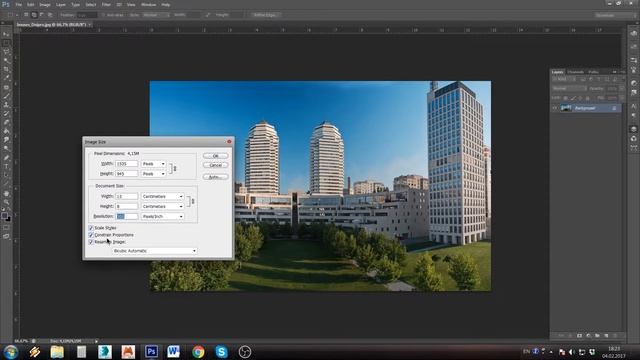Click the swap Width and Height icon
This screenshot has height=360, width=640.
[x=207, y=15]
